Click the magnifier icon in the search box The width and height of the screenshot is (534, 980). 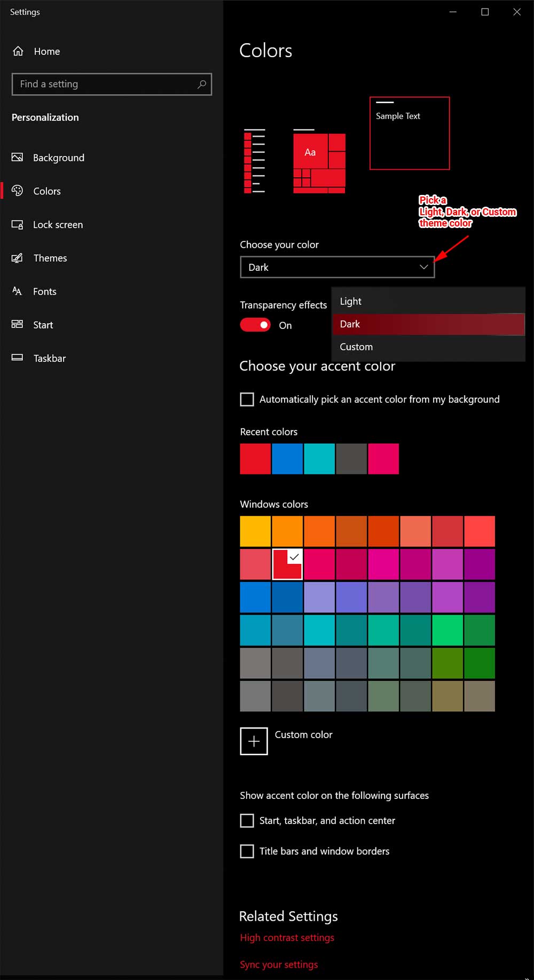(201, 84)
